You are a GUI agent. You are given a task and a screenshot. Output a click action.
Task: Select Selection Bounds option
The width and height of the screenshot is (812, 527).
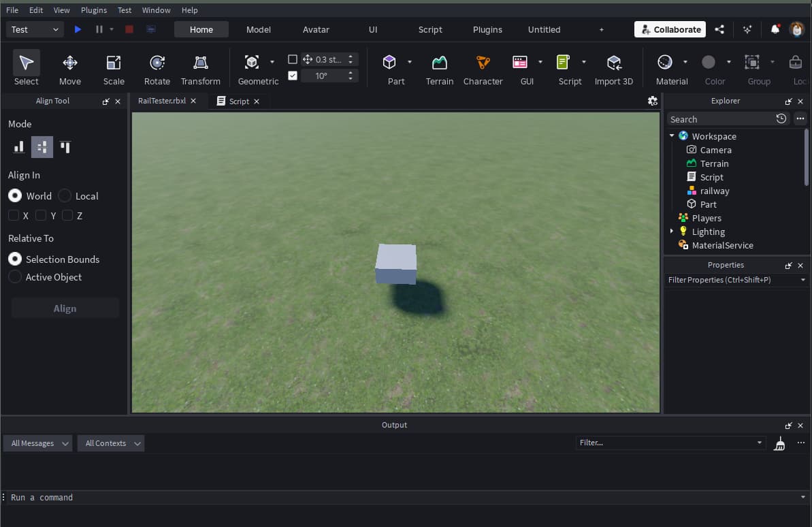pyautogui.click(x=15, y=259)
